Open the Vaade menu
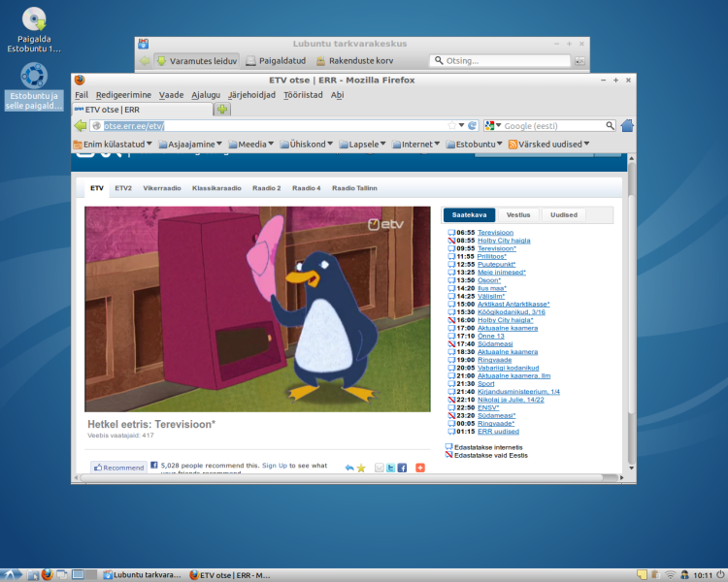728x582 pixels. tap(171, 95)
